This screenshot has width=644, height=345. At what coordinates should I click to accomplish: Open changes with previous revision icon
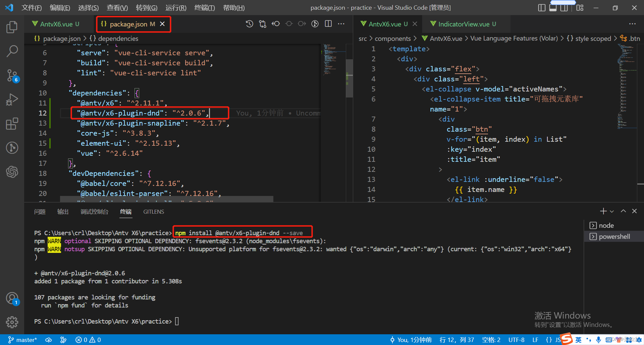click(276, 24)
